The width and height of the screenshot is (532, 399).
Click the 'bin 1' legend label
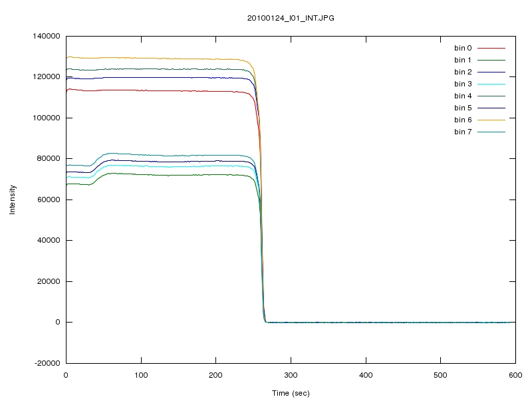(463, 60)
